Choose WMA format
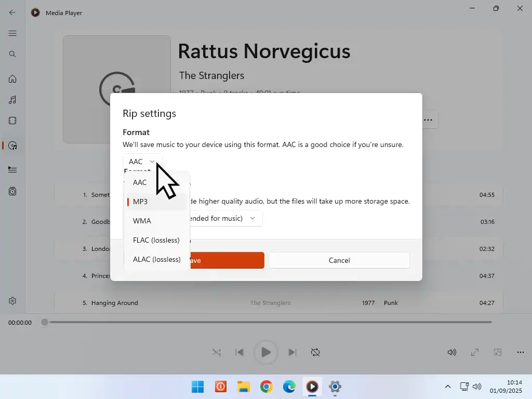532x399 pixels. tap(156, 221)
